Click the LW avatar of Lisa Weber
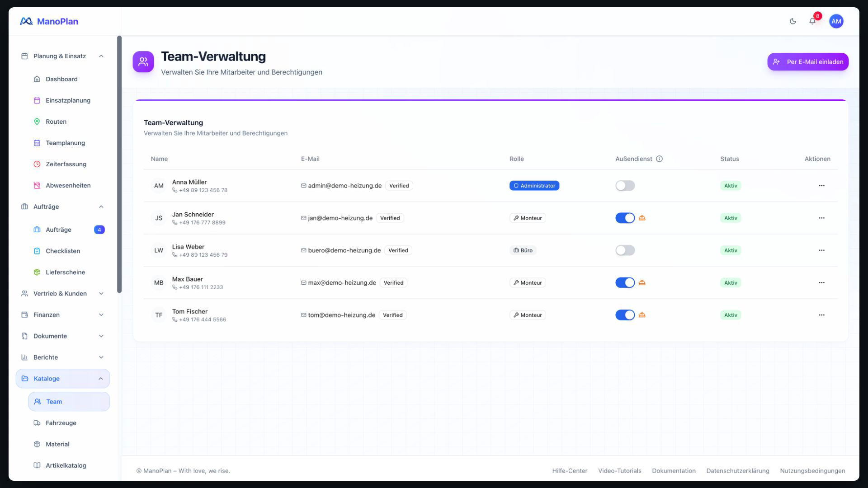 pyautogui.click(x=159, y=250)
